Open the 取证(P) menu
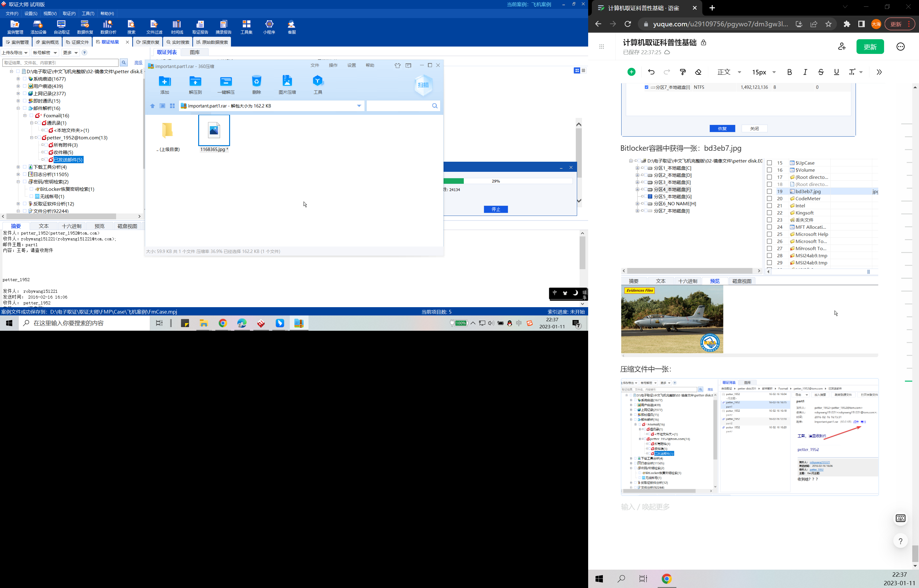This screenshot has width=919, height=588. pyautogui.click(x=69, y=13)
